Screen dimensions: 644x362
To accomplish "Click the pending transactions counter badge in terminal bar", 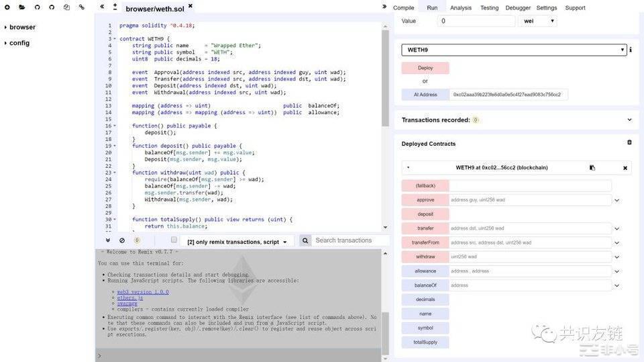I will [137, 240].
